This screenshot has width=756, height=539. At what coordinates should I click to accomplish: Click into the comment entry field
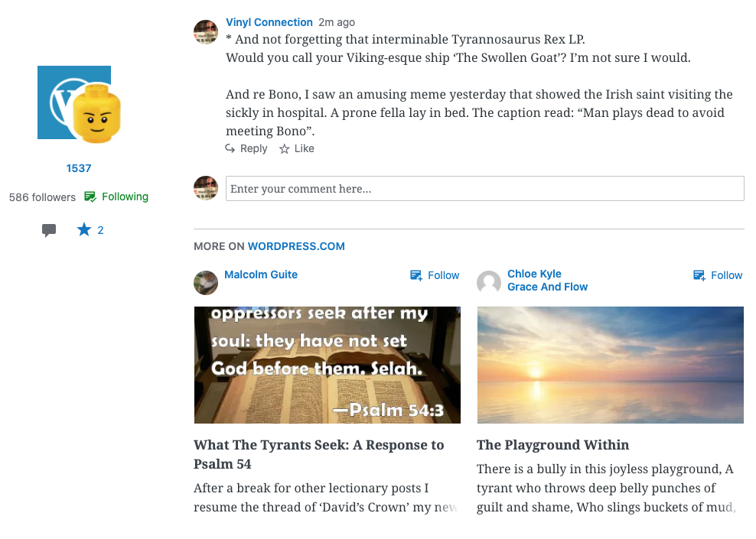pyautogui.click(x=484, y=189)
